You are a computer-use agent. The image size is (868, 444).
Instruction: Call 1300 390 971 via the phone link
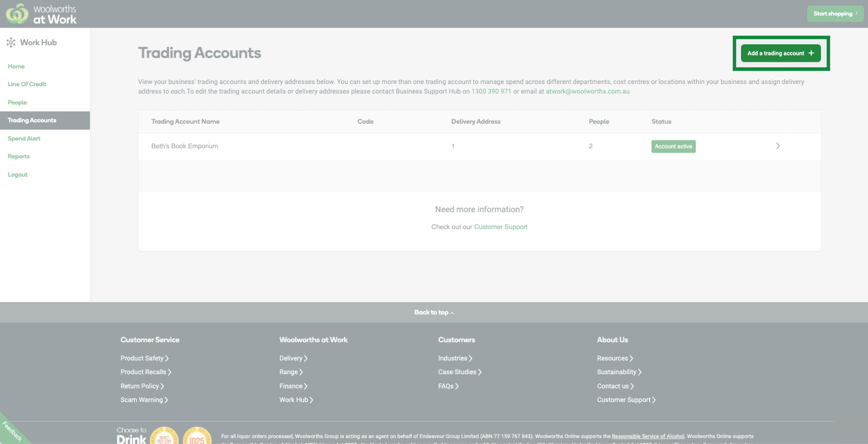point(492,91)
